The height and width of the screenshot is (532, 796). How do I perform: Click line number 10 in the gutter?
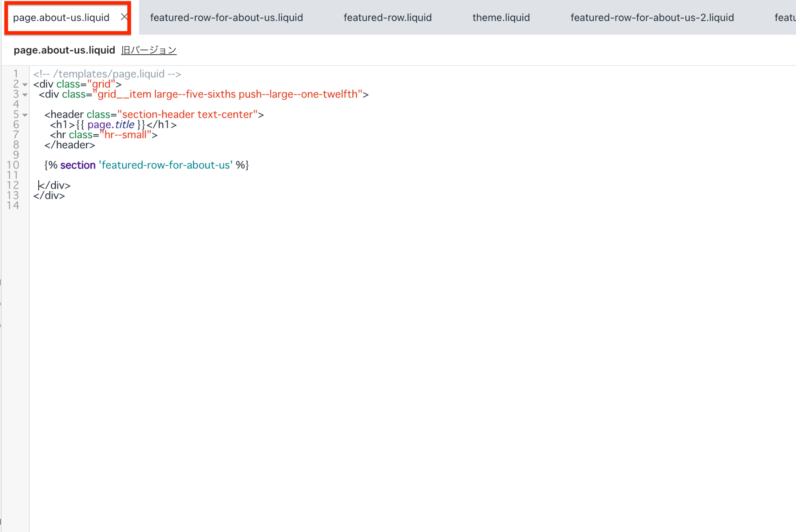13,165
